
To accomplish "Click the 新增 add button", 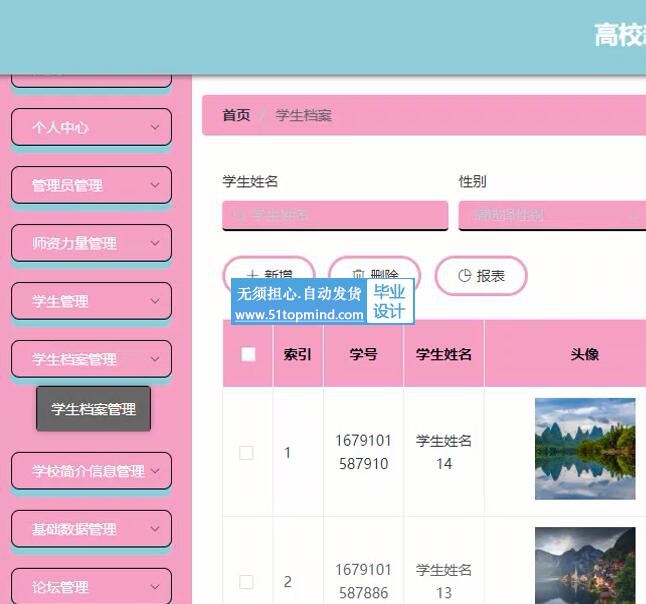I will [x=269, y=275].
